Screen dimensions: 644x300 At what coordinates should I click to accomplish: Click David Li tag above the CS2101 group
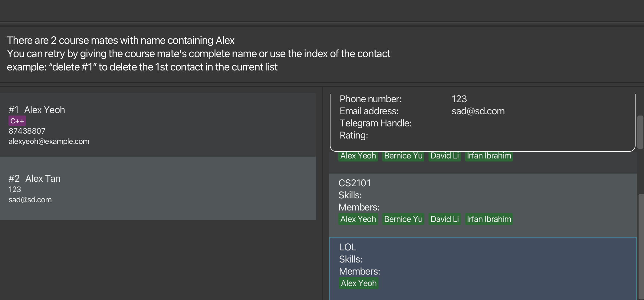[445, 156]
